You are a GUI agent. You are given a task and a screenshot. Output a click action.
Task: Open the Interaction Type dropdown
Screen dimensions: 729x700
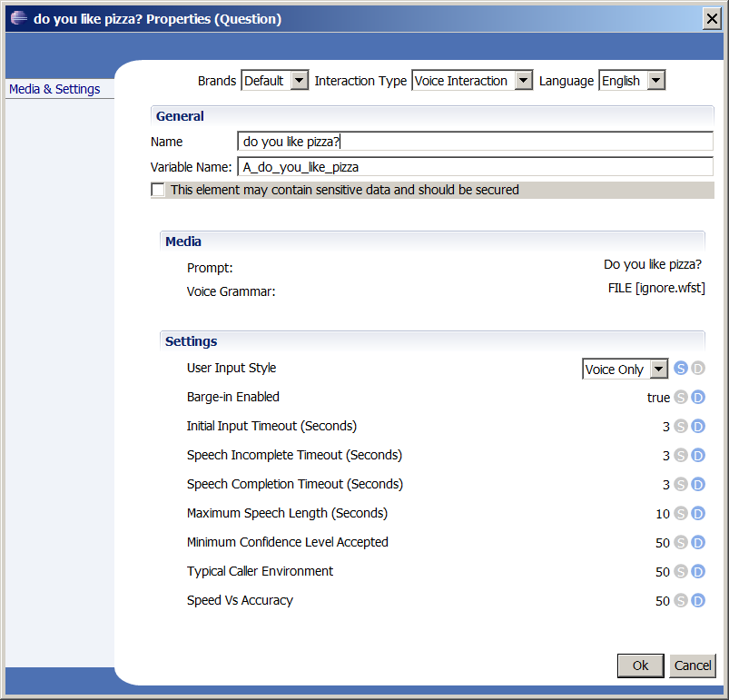pos(472,81)
